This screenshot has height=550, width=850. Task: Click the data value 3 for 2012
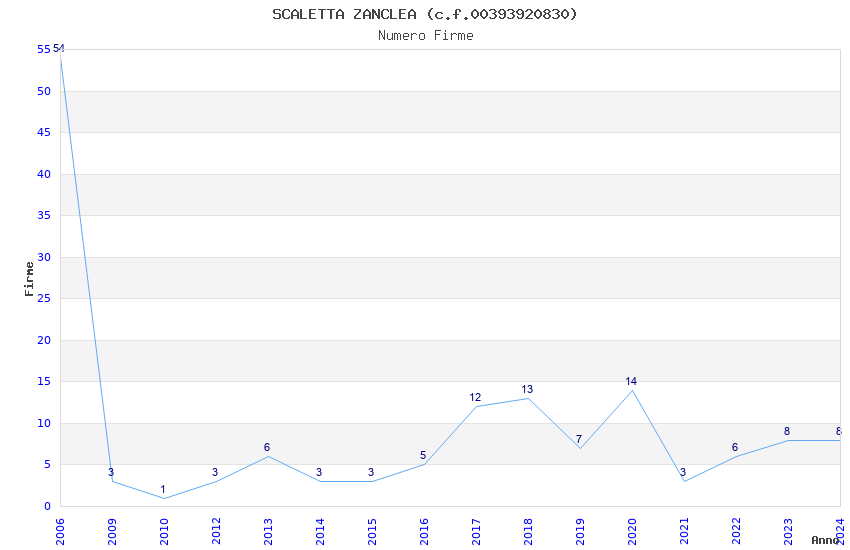(215, 473)
